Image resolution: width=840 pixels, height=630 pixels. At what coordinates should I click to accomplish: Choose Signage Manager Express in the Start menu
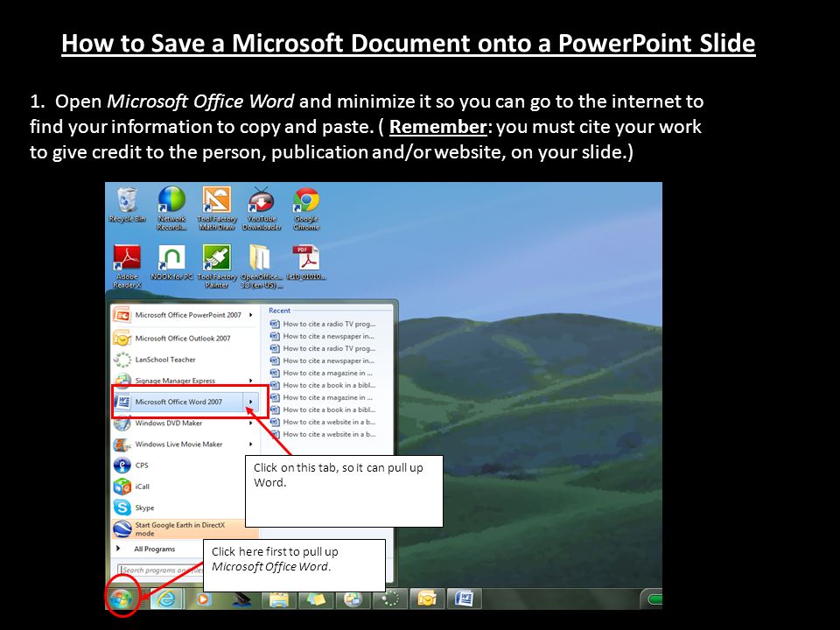(185, 381)
